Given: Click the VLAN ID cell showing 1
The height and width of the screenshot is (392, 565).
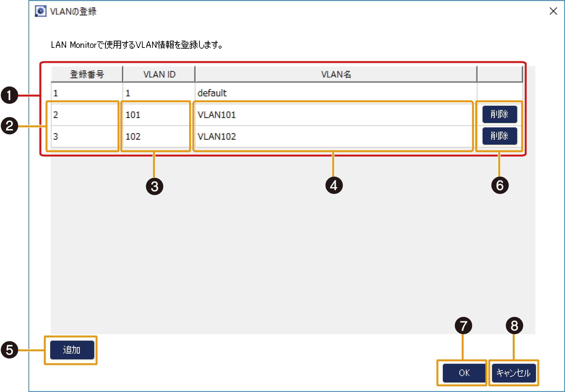Looking at the screenshot, I should [x=159, y=93].
